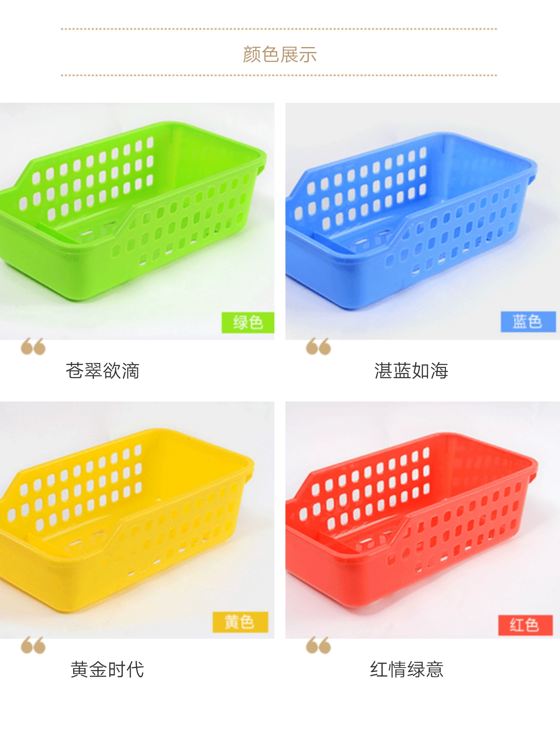Click the dotted line above 颜色展示

coord(279,29)
